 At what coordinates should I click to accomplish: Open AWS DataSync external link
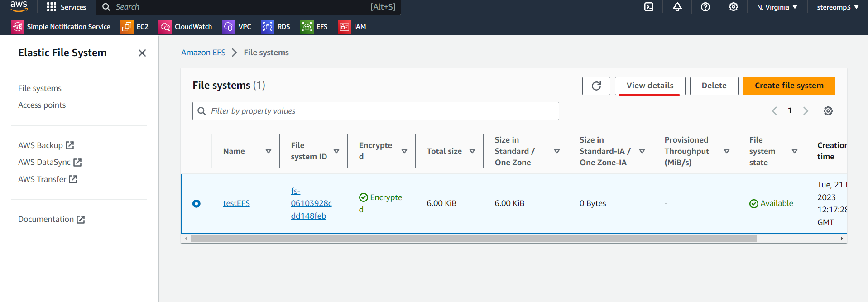coord(50,162)
